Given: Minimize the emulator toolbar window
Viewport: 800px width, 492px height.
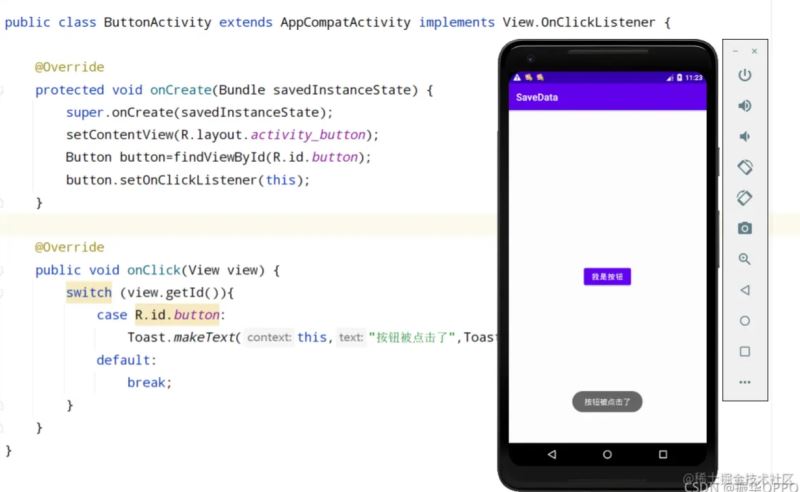Looking at the screenshot, I should 736,51.
